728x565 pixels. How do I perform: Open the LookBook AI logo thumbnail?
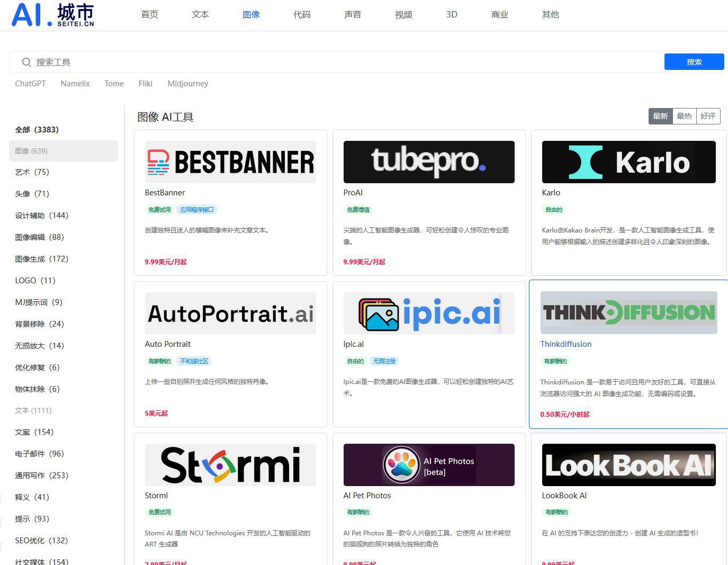click(x=629, y=465)
